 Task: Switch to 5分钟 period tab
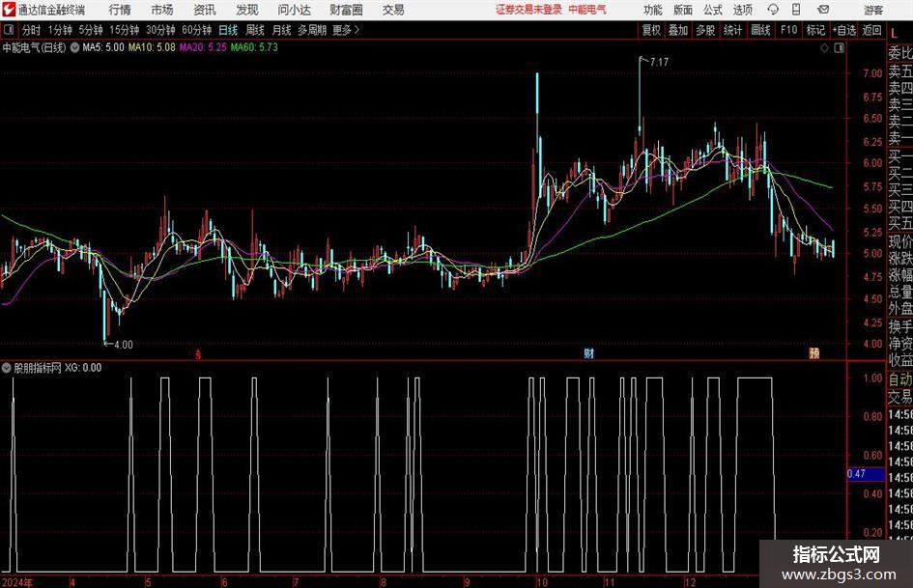click(x=91, y=30)
